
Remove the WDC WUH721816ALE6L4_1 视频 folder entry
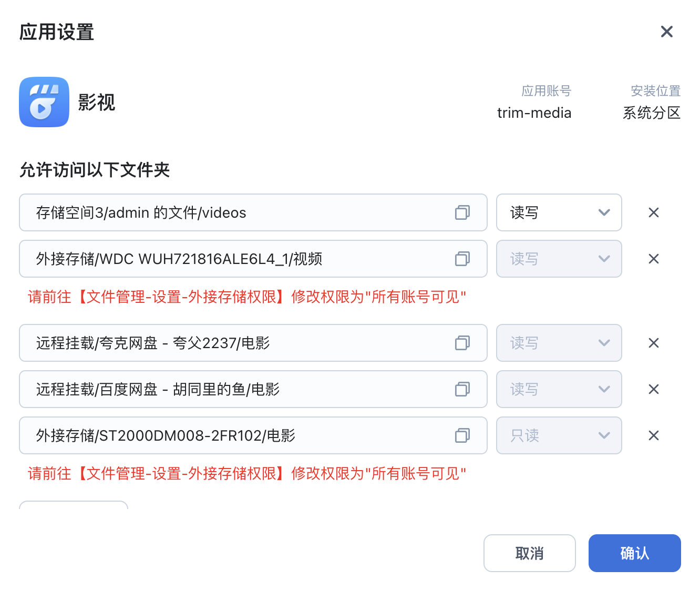(654, 259)
